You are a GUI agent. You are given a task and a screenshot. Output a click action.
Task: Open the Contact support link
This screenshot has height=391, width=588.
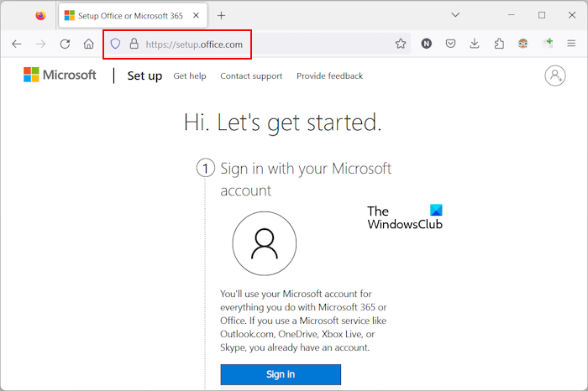click(251, 76)
